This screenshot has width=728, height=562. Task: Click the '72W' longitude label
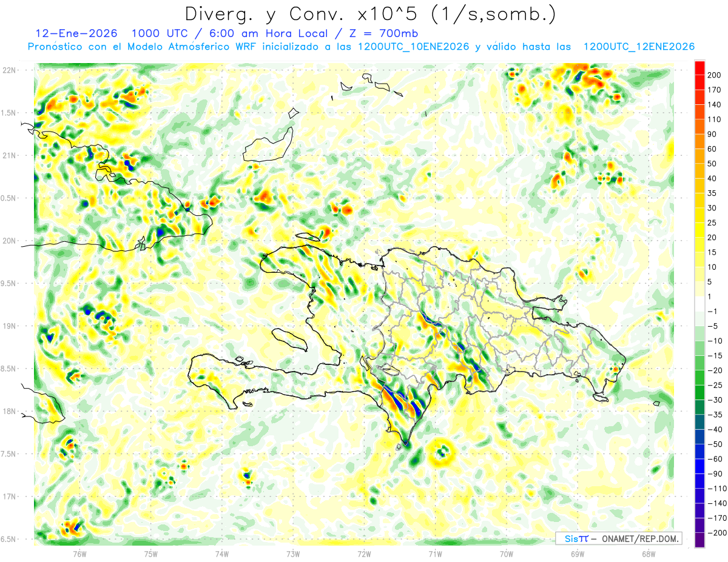(x=364, y=553)
